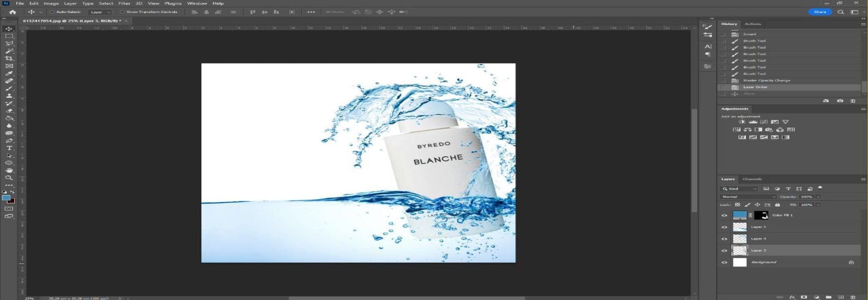868x300 pixels.
Task: Select the Lasso tool
Action: pyautogui.click(x=9, y=43)
